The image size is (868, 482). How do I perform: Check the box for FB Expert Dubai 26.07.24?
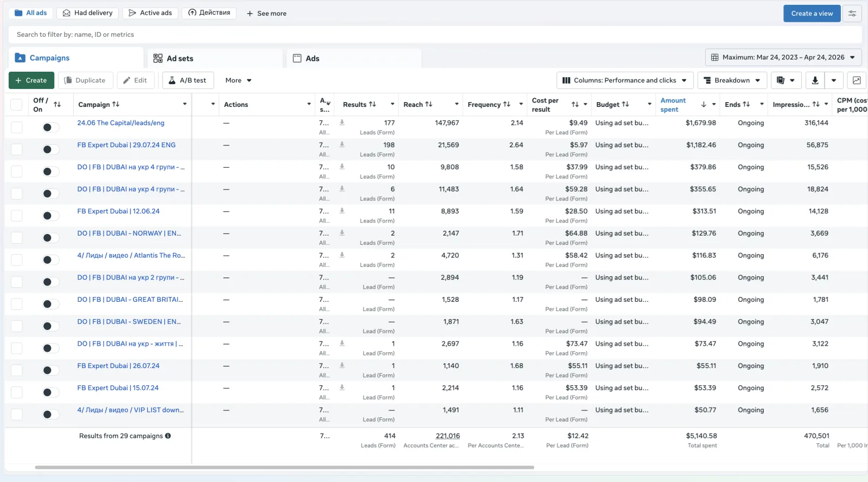(16, 370)
